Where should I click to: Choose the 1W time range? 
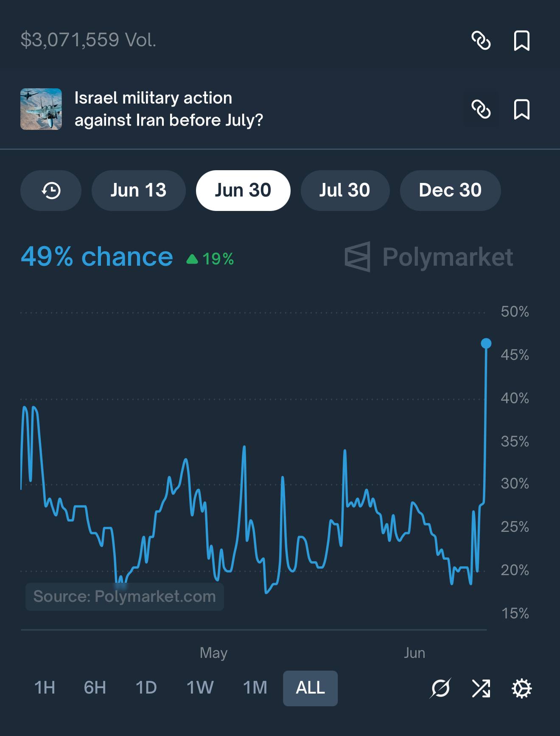tap(200, 688)
